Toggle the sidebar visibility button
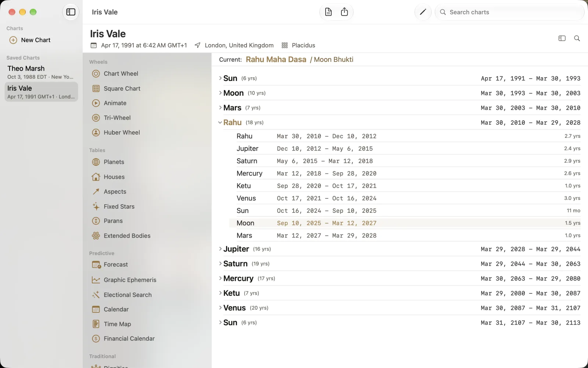This screenshot has width=588, height=368. [71, 12]
